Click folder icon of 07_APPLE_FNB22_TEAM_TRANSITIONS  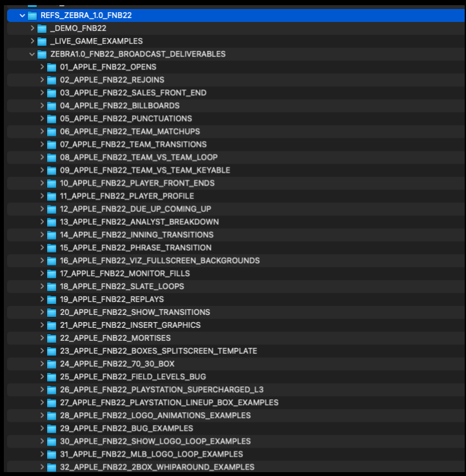52,144
